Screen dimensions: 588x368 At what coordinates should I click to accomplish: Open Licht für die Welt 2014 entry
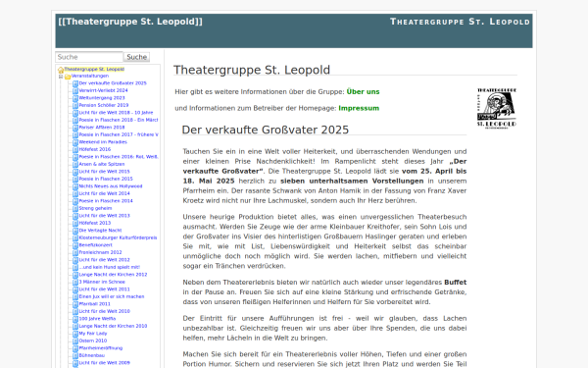[104, 193]
